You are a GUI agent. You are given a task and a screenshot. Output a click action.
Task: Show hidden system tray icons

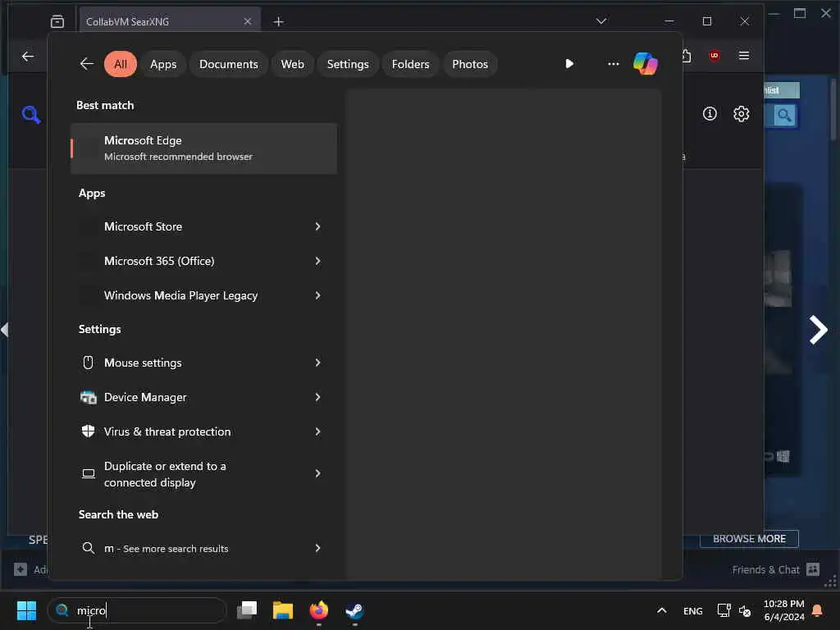[x=662, y=610]
